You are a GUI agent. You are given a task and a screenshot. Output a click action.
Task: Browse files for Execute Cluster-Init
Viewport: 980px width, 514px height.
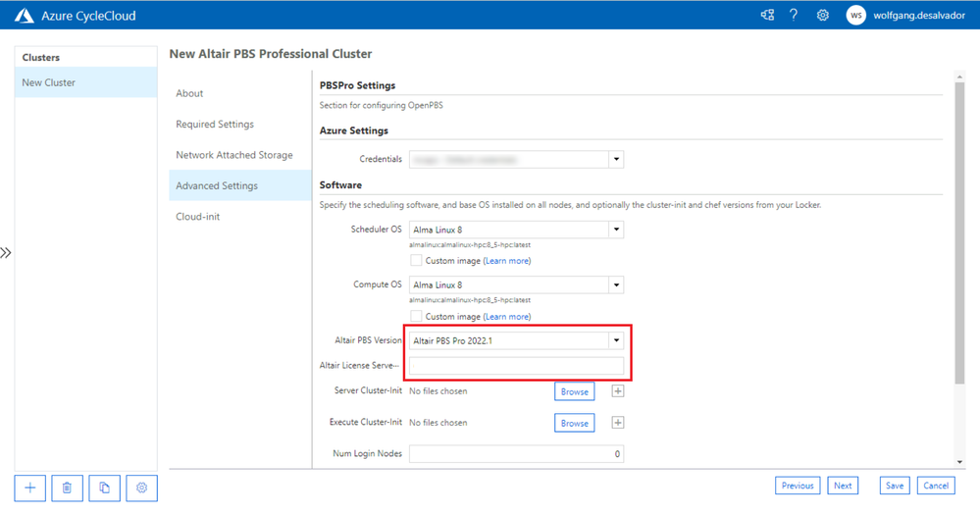(x=575, y=423)
